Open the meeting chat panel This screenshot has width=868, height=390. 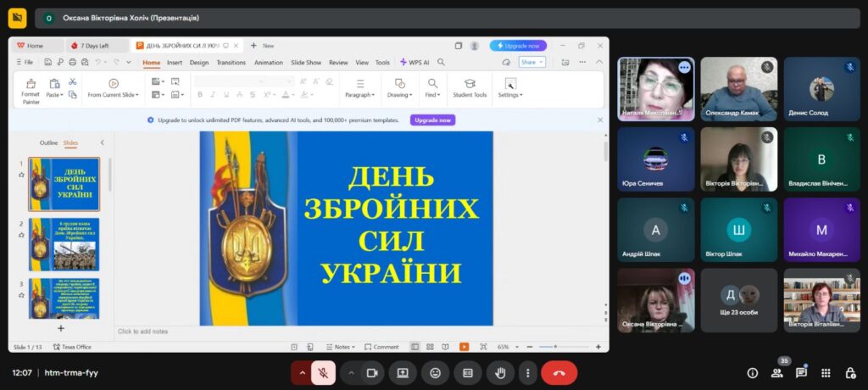pyautogui.click(x=801, y=372)
